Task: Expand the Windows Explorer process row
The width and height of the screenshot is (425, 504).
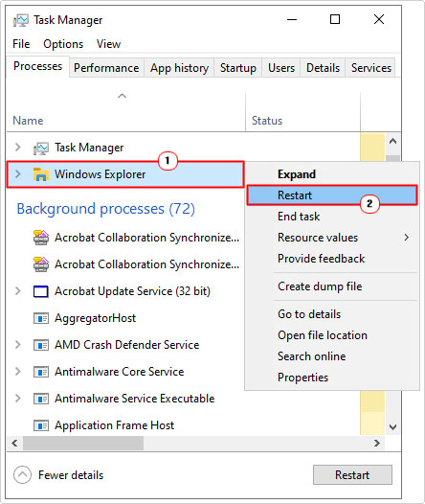Action: 18,174
